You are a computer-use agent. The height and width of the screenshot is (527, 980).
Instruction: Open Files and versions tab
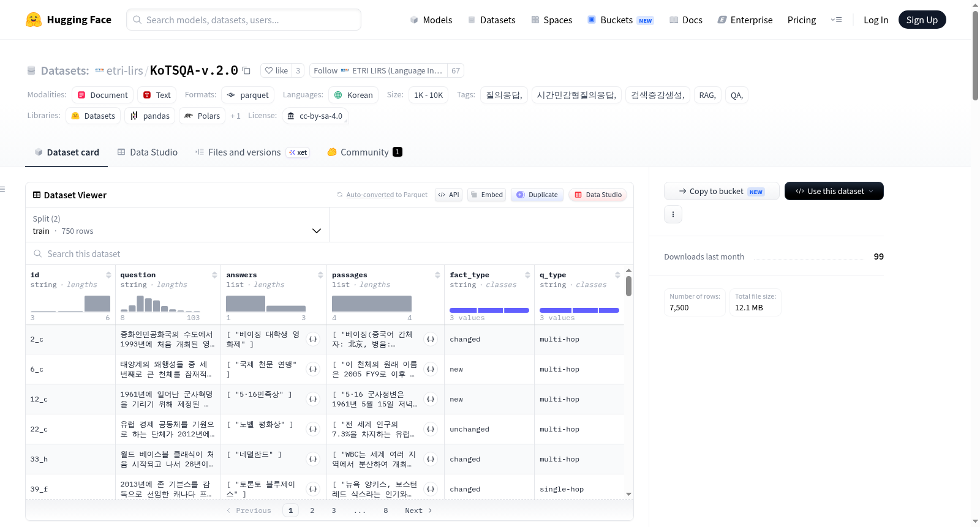pyautogui.click(x=252, y=152)
